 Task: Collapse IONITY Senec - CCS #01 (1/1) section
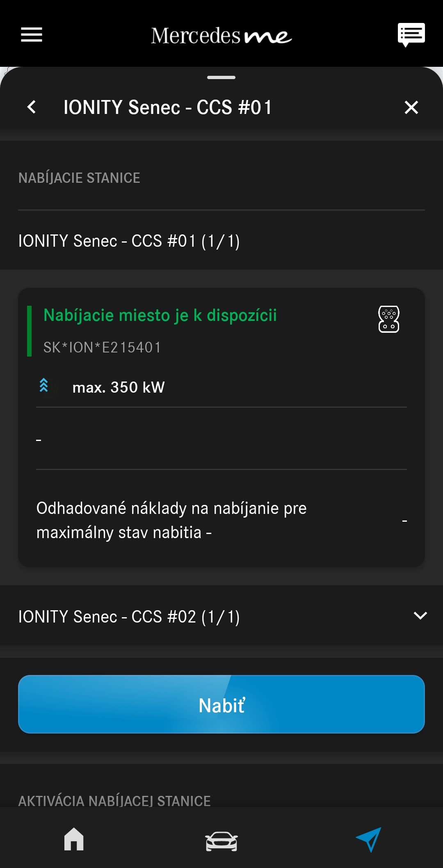click(129, 241)
